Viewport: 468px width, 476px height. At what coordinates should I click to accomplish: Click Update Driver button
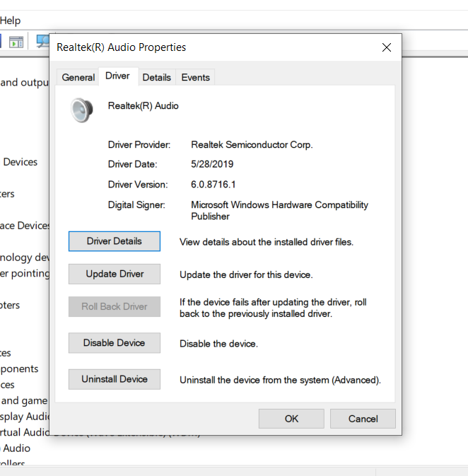point(114,274)
